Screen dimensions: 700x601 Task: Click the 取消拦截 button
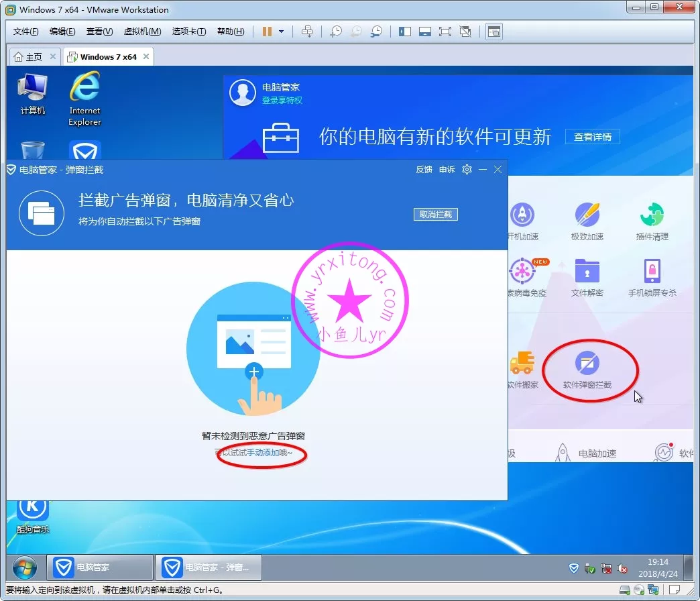click(x=436, y=215)
